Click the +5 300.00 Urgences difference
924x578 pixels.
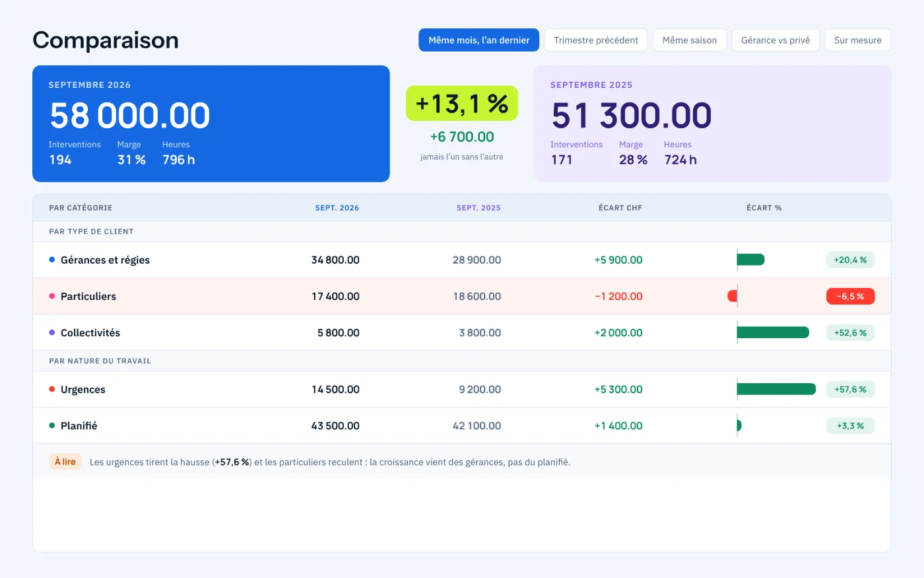(x=618, y=389)
